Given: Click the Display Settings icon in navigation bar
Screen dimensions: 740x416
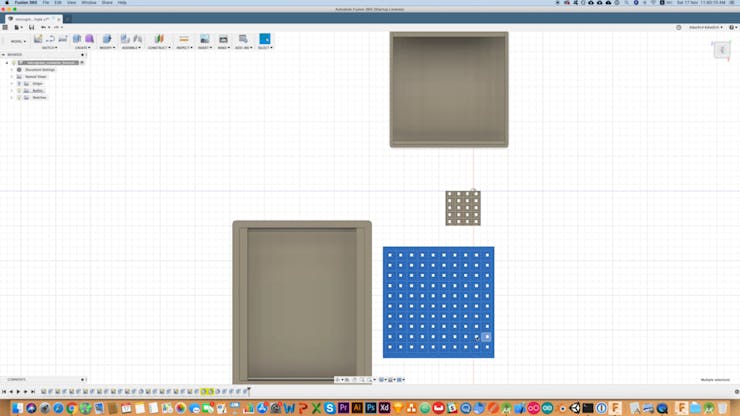Looking at the screenshot, I should click(x=382, y=380).
